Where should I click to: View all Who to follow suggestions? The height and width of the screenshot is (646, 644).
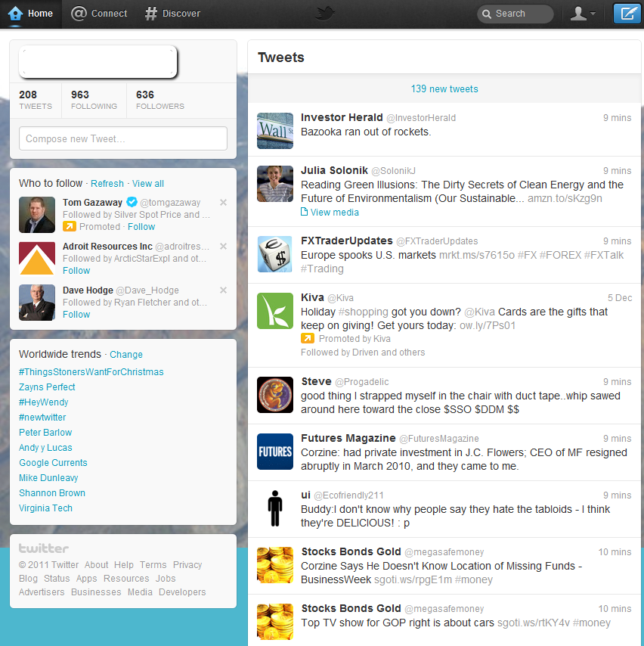click(x=148, y=183)
